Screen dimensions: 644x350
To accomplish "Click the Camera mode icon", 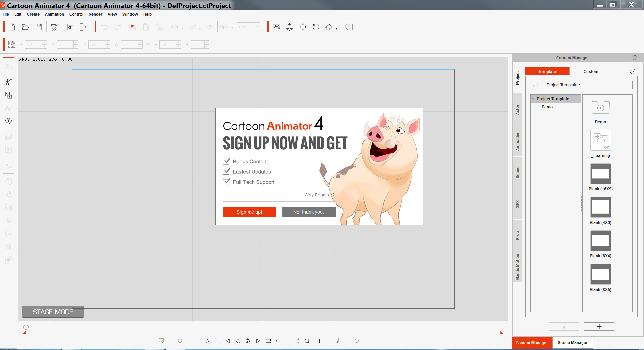I will tap(276, 27).
